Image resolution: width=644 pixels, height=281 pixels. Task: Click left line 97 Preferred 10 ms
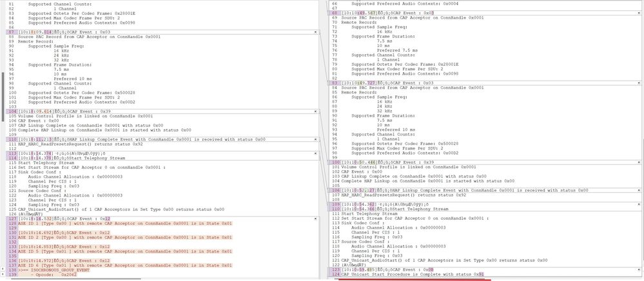point(73,79)
